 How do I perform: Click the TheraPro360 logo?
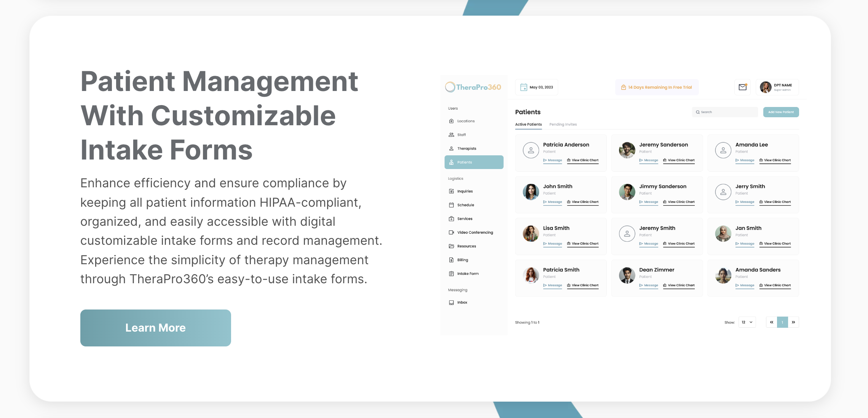[473, 87]
